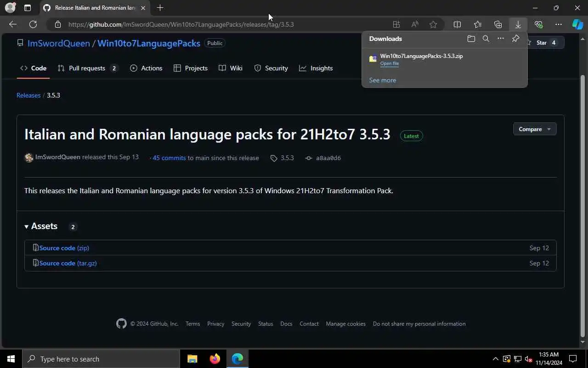Launch the Copilot sidebar icon

577,24
